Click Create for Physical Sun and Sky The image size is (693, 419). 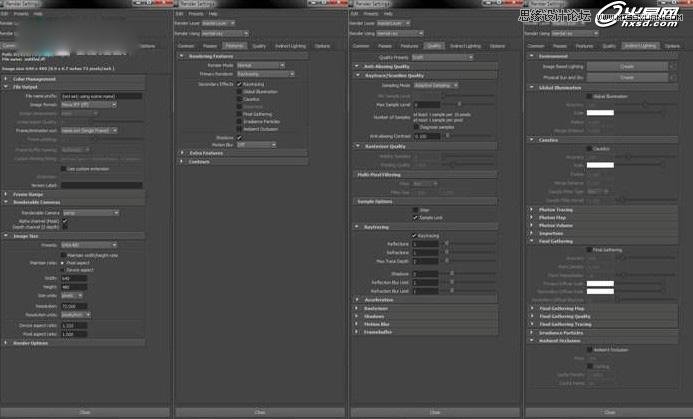pyautogui.click(x=626, y=76)
